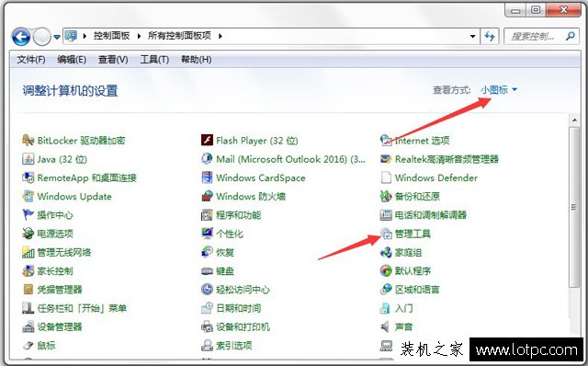Click the Realtek高清晰音频管理器 icon
The width and height of the screenshot is (588, 366).
click(386, 159)
